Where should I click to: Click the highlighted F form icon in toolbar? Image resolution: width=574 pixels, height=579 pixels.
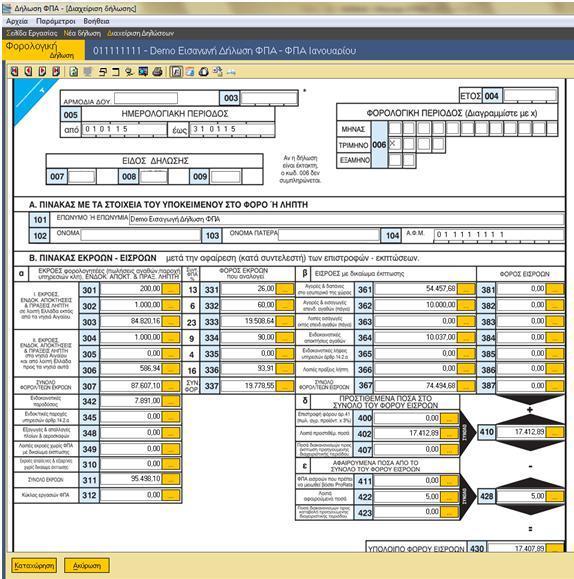coord(176,72)
